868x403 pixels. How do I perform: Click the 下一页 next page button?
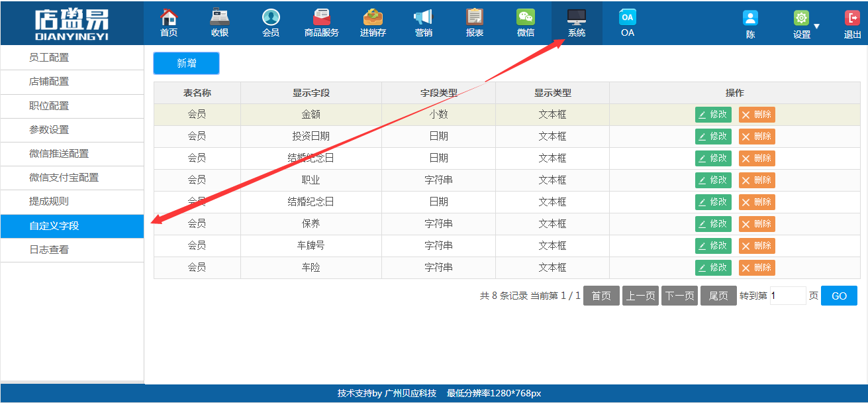pos(679,296)
